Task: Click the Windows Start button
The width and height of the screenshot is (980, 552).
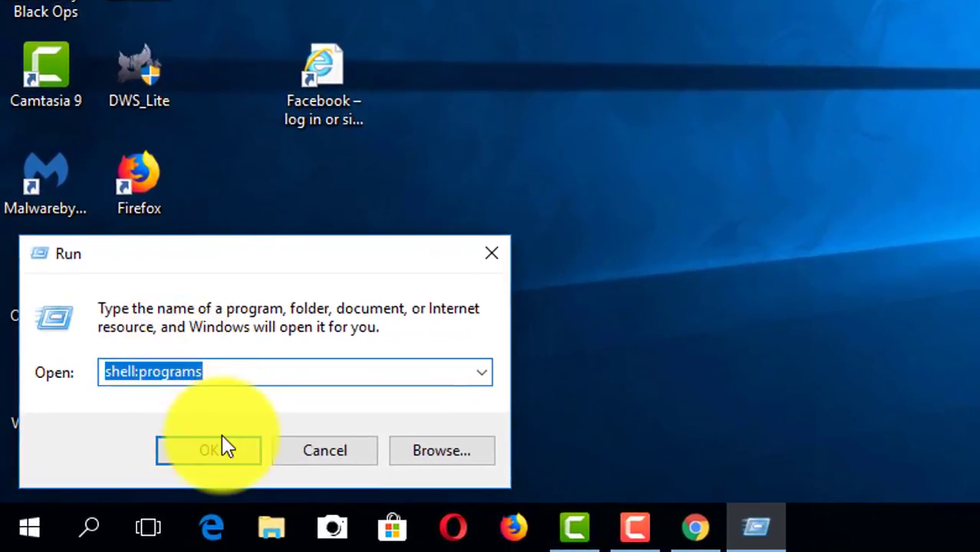Action: coord(29,527)
